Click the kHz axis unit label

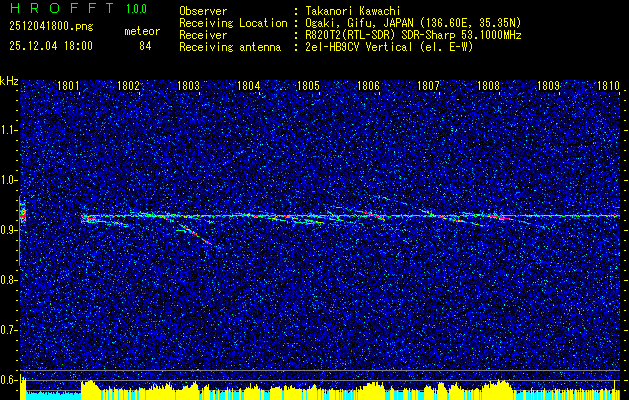tap(9, 81)
